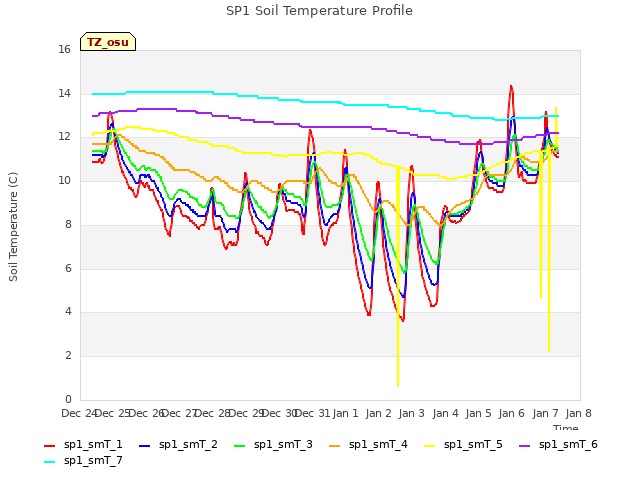Screen dimensions: 640x480
Task: Click the 12 y-axis tick label
Action: tap(64, 137)
